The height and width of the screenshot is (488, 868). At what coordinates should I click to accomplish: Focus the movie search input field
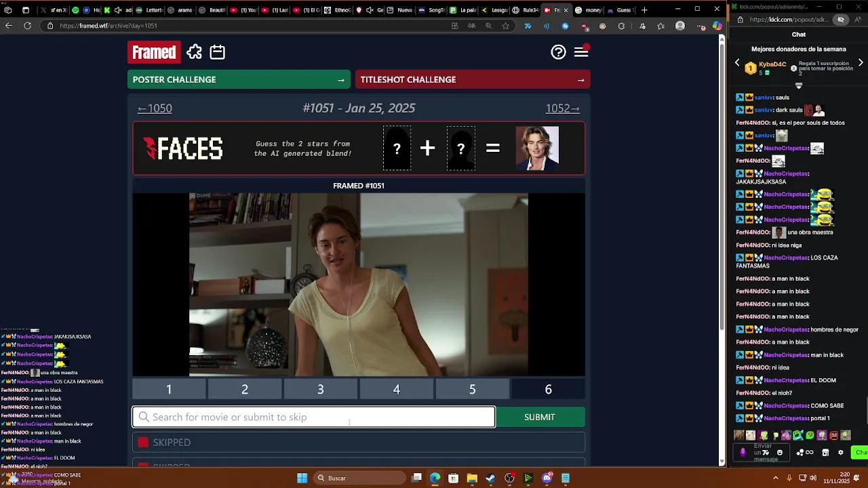[313, 417]
